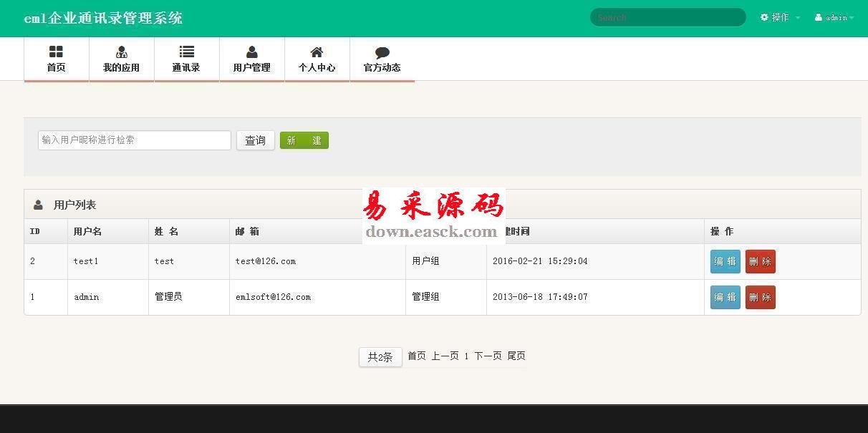Click Official News speech bubble icon (官方动态)

[x=382, y=52]
